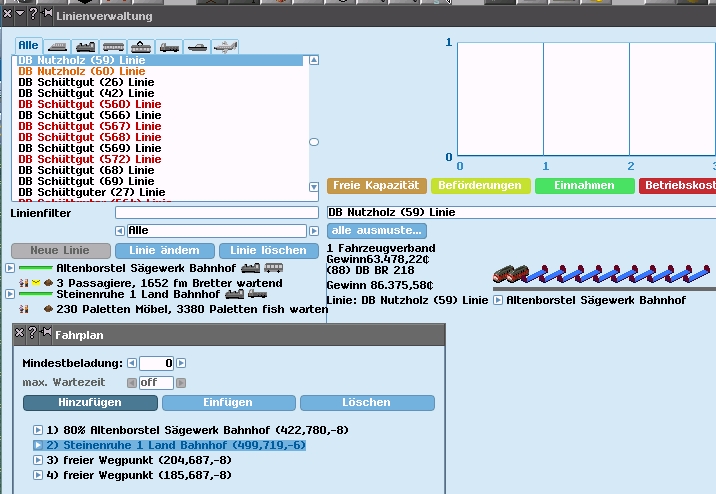Click the Löschen button

pyautogui.click(x=367, y=403)
